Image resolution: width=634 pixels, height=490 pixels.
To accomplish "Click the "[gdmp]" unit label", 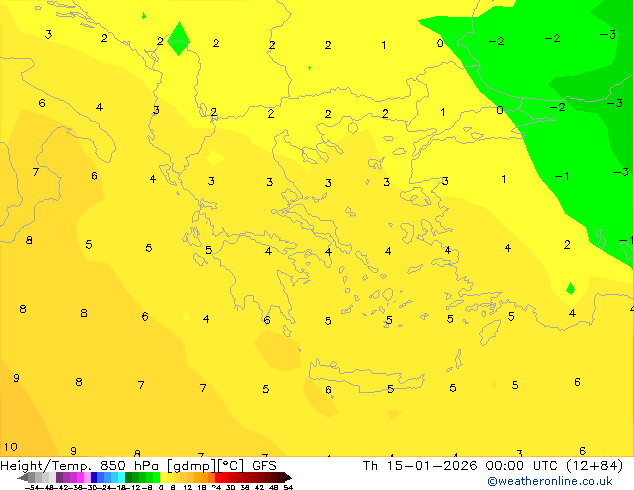I will click(192, 466).
